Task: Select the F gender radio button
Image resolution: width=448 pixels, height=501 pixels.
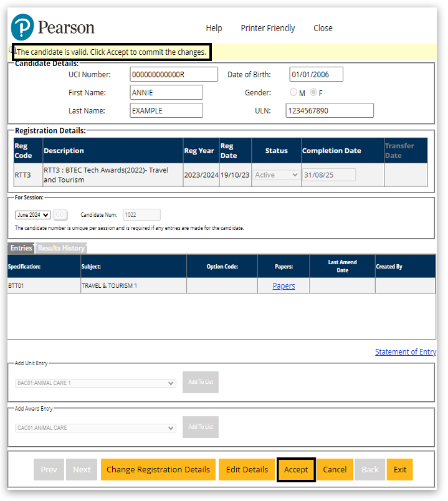Action: [313, 93]
